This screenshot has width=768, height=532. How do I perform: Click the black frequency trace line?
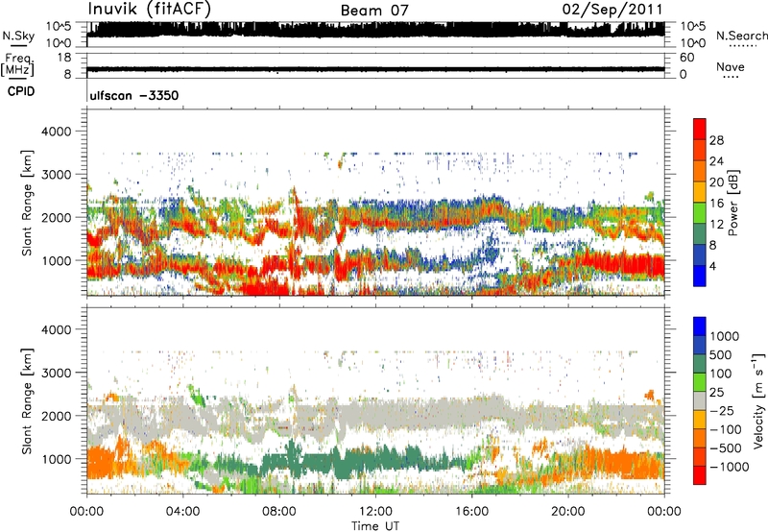375,69
